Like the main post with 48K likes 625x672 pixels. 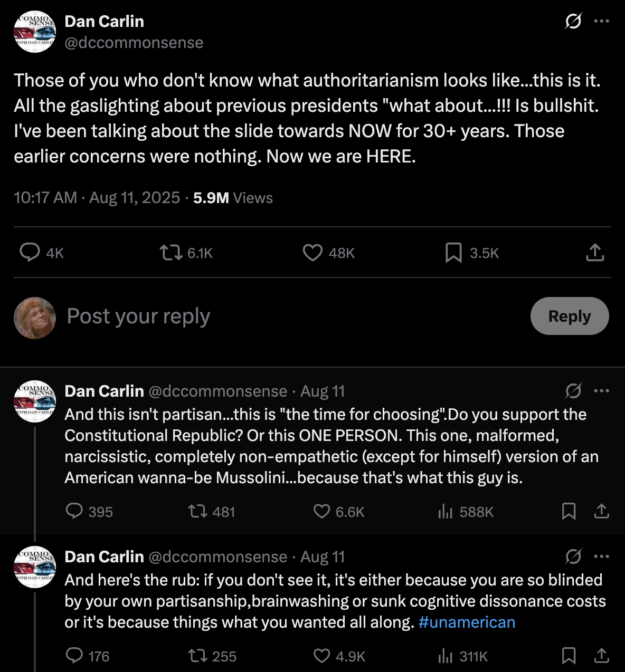pos(312,253)
